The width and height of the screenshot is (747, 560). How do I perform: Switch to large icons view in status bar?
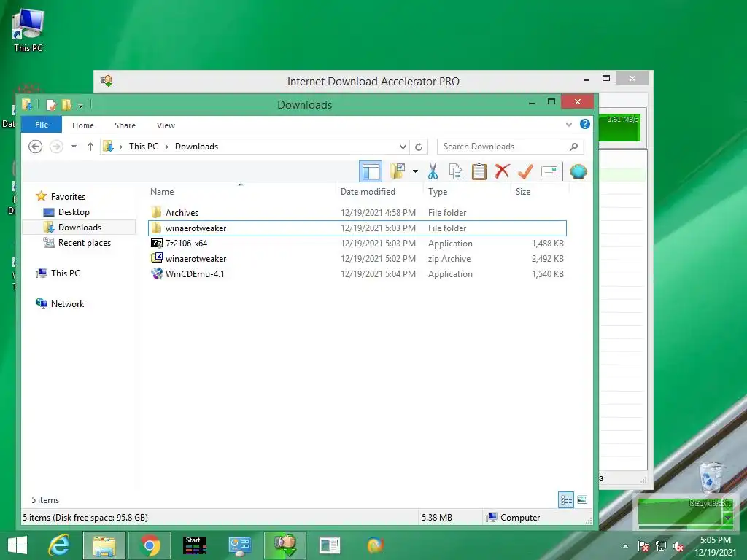point(582,499)
